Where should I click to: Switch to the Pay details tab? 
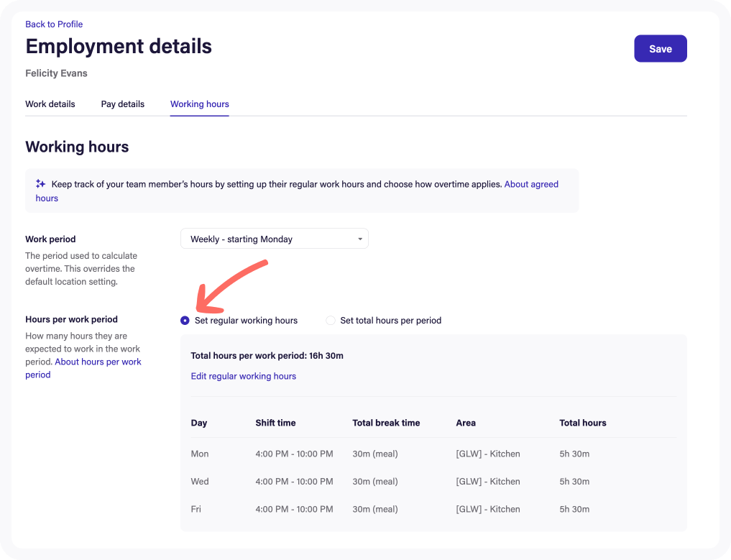(122, 104)
